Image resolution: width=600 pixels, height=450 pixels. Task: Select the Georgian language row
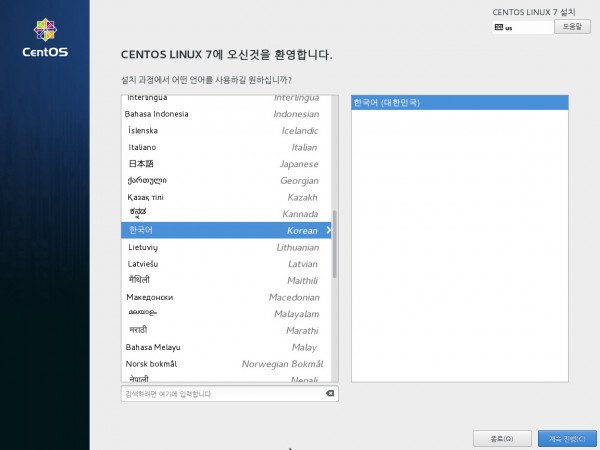[x=226, y=181]
